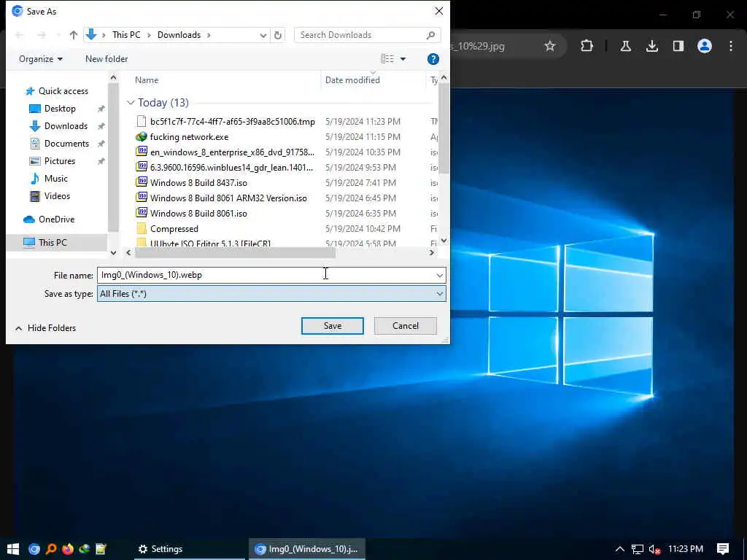This screenshot has height=560, width=747.
Task: Open the File name history dropdown
Action: 439,275
